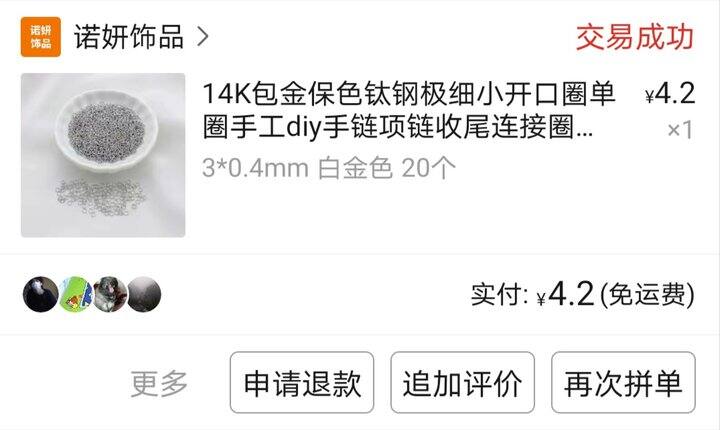
Task: Click the 再次拼单 button
Action: [624, 383]
